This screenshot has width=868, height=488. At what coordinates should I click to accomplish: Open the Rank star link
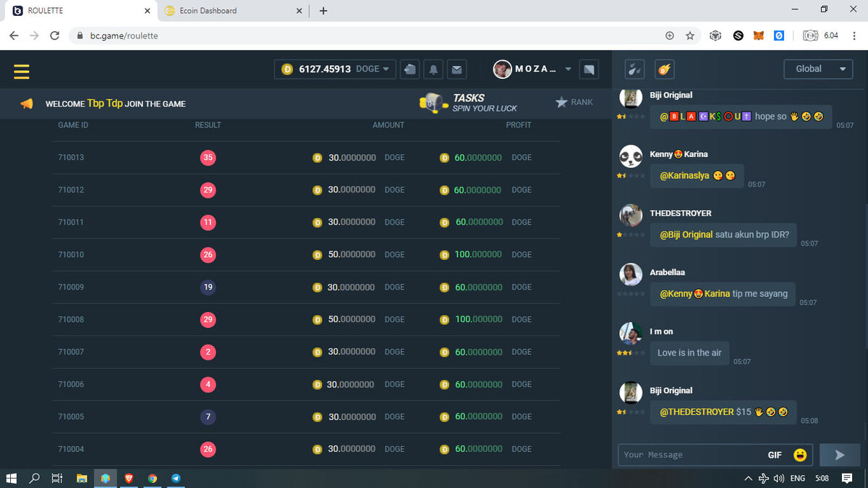(574, 102)
